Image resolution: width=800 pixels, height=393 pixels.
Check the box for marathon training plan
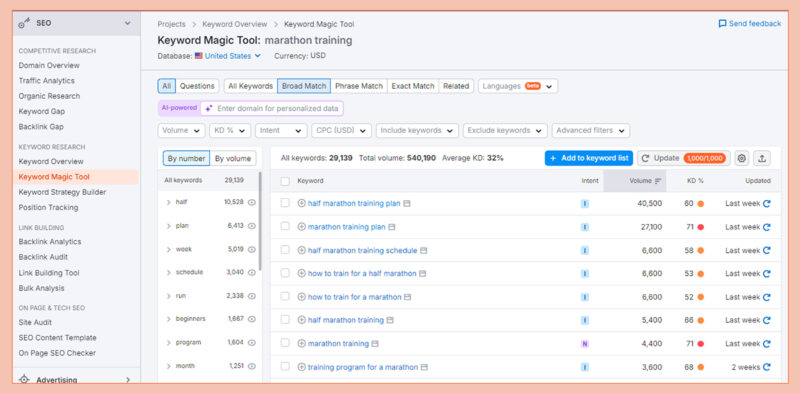point(285,227)
